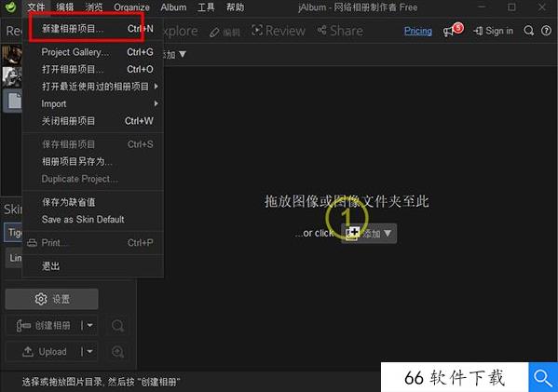Screen dimensions: 558x392
Task: Open the announcements megaphone icon
Action: point(453,30)
